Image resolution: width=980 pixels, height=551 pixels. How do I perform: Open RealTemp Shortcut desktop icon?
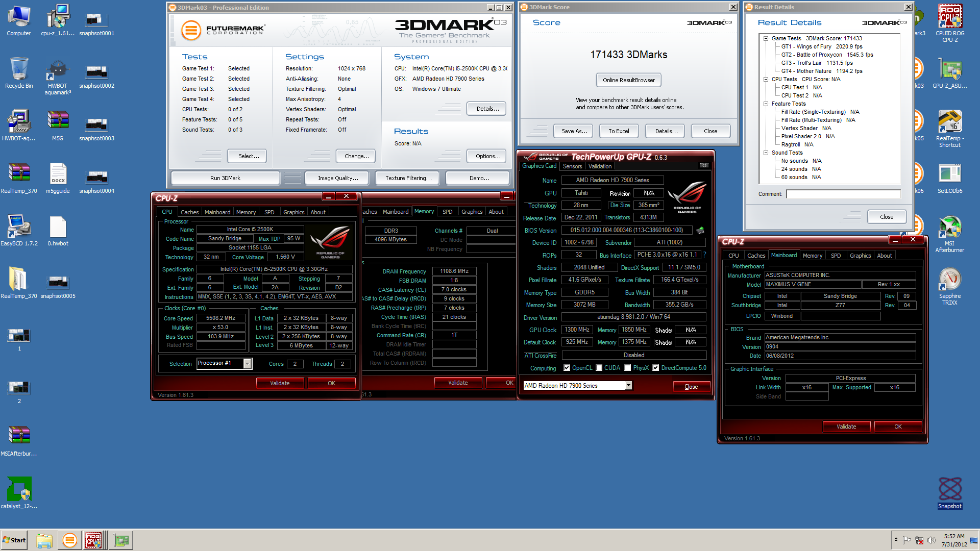click(x=950, y=129)
